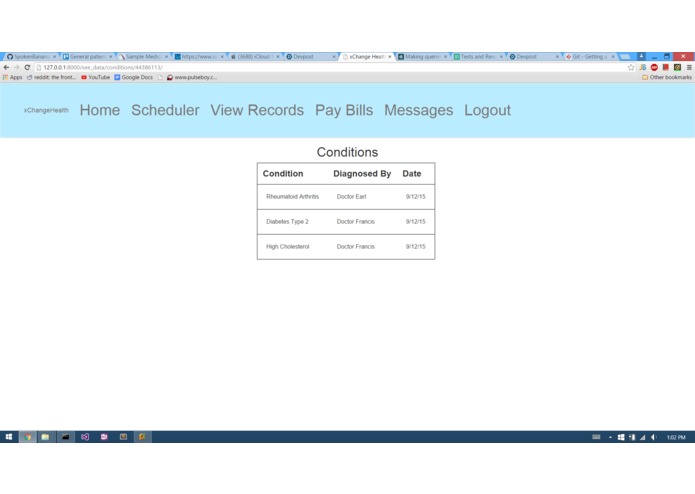The image size is (695, 494).
Task: Open the Pay Bills page
Action: 344,110
